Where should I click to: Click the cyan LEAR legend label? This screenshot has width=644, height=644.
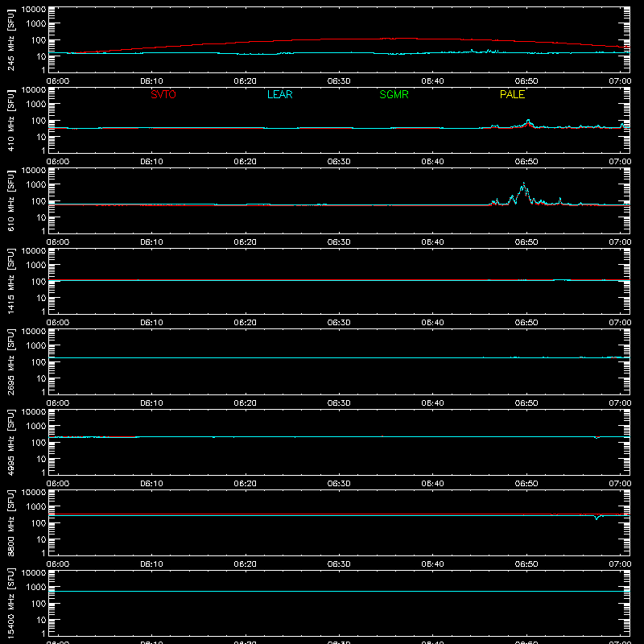(x=279, y=94)
